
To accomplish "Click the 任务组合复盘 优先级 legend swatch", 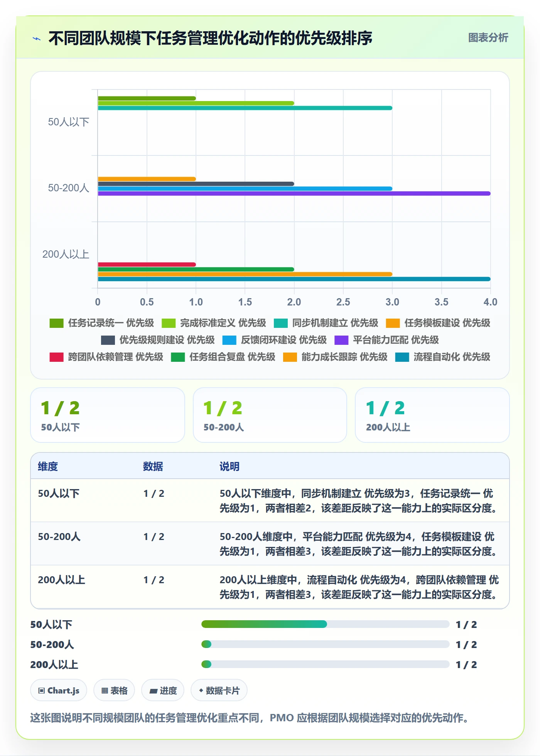I will pyautogui.click(x=178, y=357).
